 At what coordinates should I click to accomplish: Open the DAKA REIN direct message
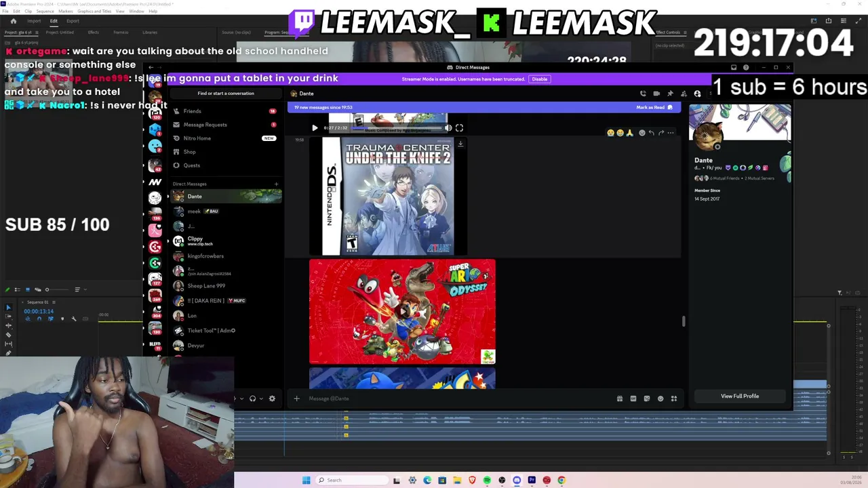coord(226,301)
